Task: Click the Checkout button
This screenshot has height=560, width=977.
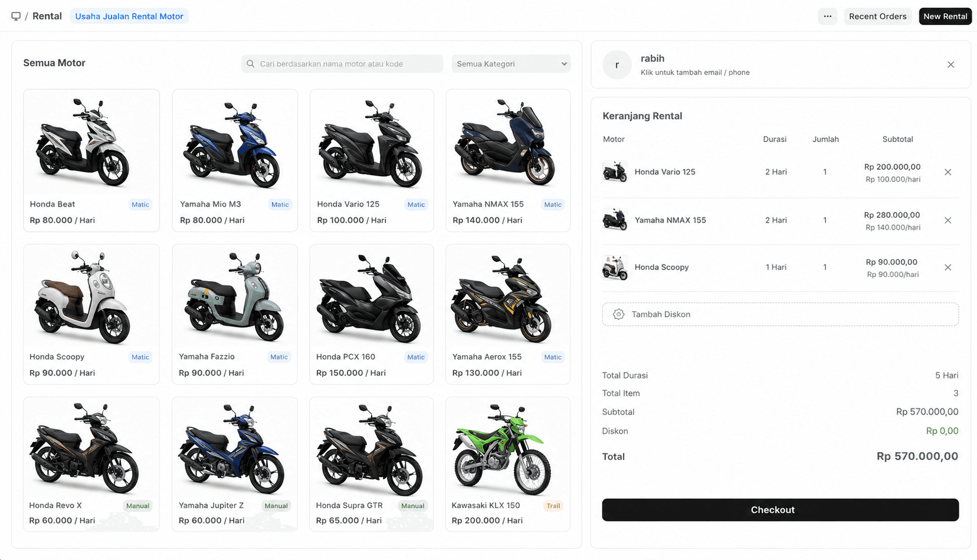Action: coord(780,510)
